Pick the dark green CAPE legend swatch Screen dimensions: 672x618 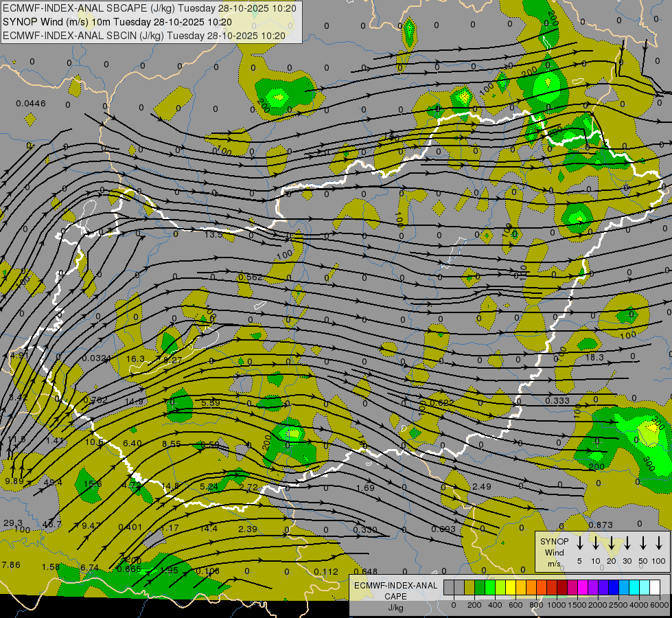click(x=480, y=588)
